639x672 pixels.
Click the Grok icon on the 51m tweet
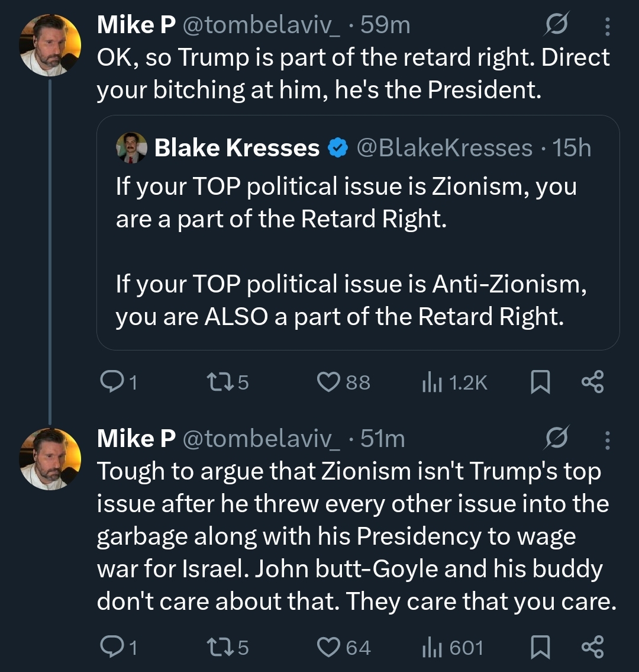[557, 439]
